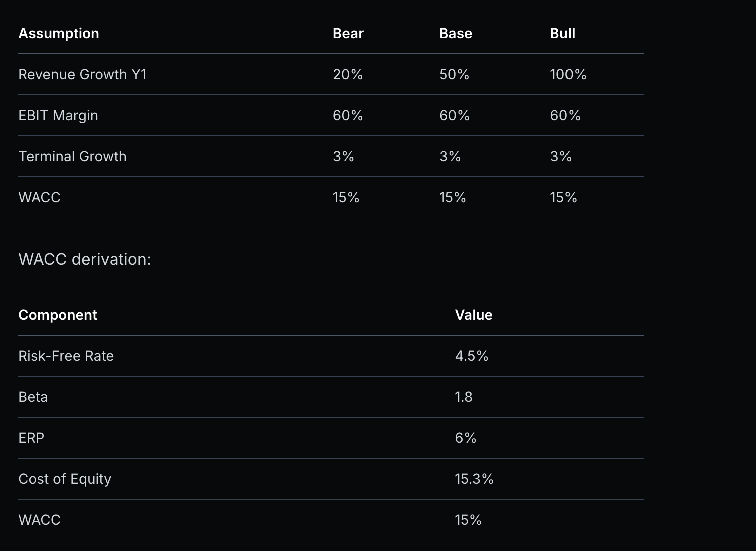
Task: Click the EBIT Margin row label
Action: [58, 115]
